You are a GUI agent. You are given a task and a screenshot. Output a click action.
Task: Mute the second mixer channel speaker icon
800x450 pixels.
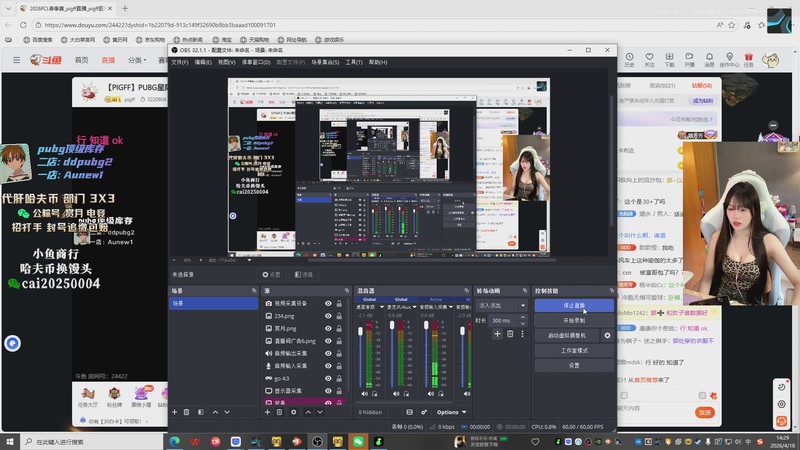396,394
